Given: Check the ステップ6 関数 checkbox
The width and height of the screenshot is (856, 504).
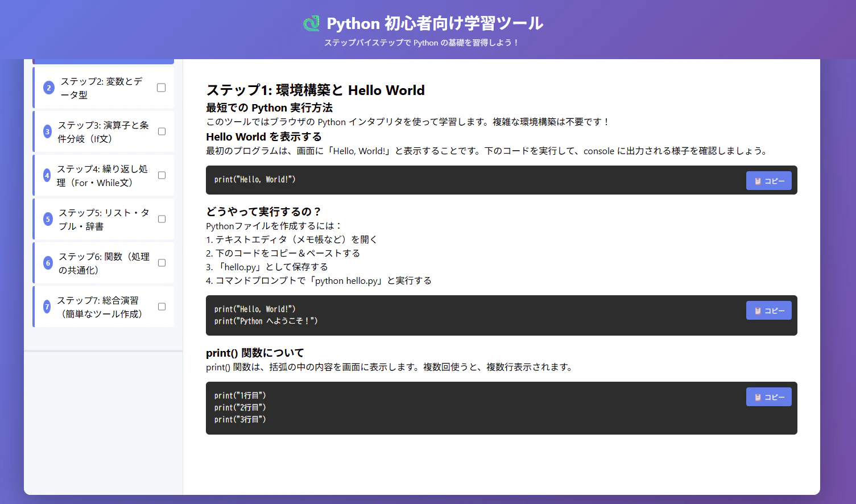Looking at the screenshot, I should [162, 263].
